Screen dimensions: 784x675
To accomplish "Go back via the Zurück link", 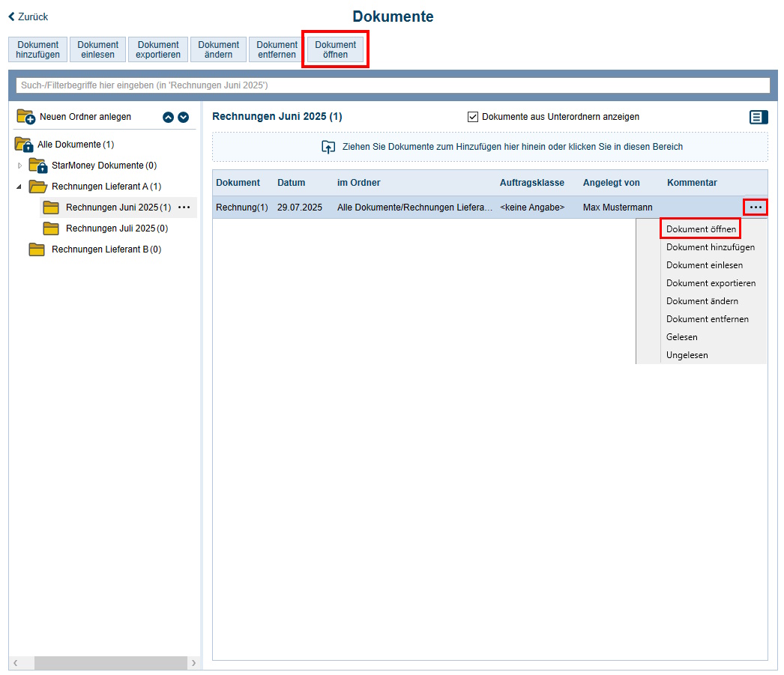I will pyautogui.click(x=28, y=16).
